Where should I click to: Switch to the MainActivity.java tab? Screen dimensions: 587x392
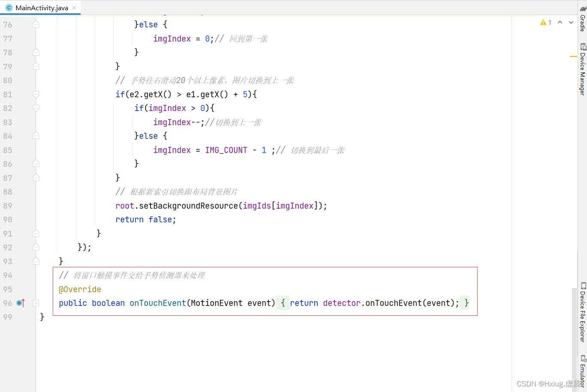[41, 8]
